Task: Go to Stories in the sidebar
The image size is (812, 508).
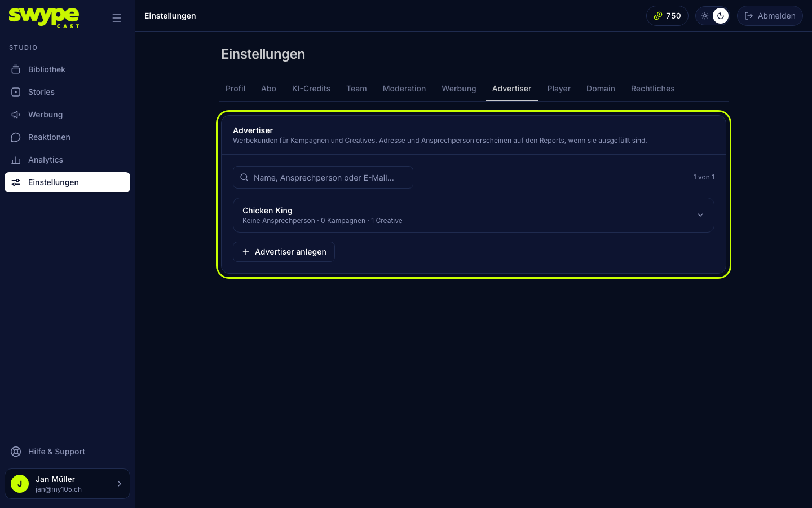Action: pos(67,92)
